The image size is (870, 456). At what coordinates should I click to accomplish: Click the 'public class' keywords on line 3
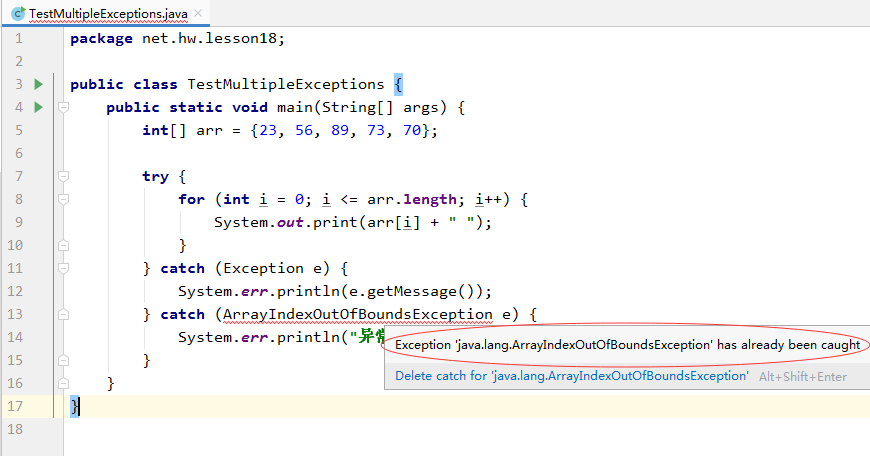[124, 84]
